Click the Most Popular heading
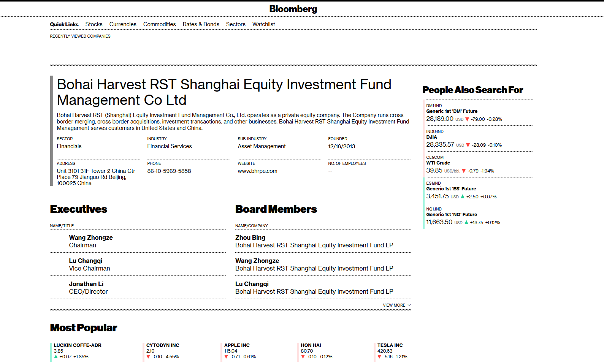 84,328
